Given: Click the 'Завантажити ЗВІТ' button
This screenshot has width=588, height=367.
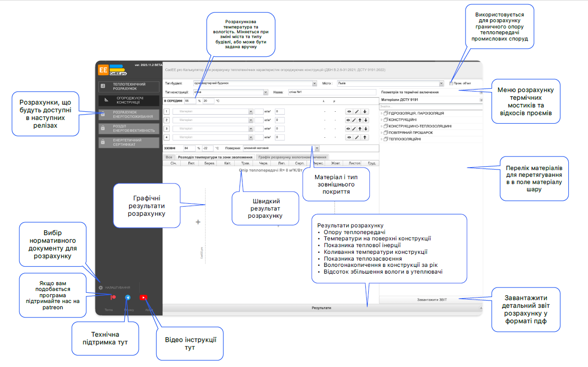Looking at the screenshot, I should point(431,300).
